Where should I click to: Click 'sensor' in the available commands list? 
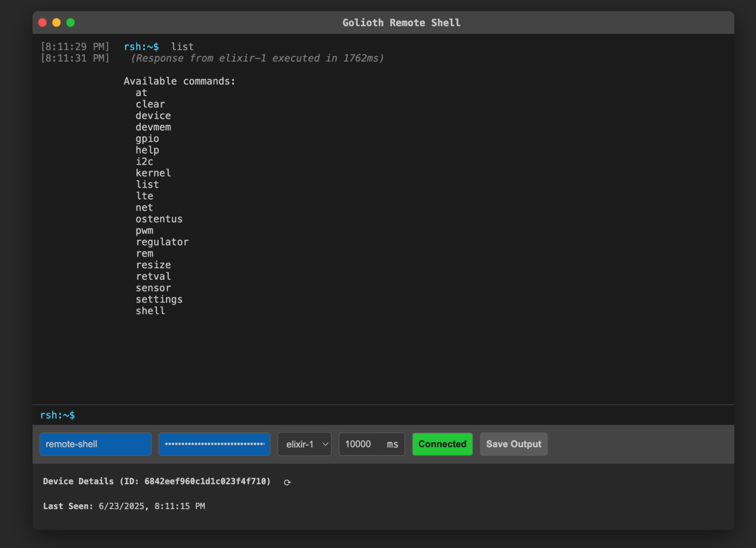pos(153,288)
